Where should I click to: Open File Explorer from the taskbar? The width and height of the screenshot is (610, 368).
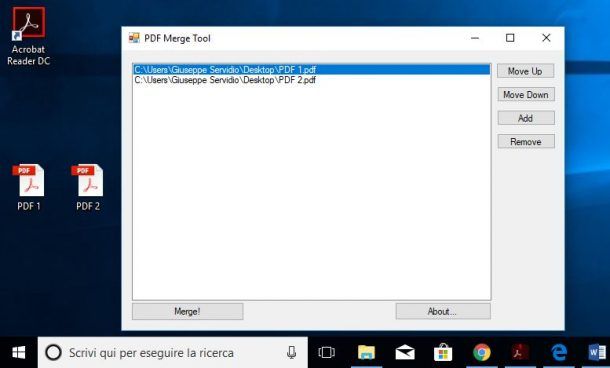pos(366,352)
